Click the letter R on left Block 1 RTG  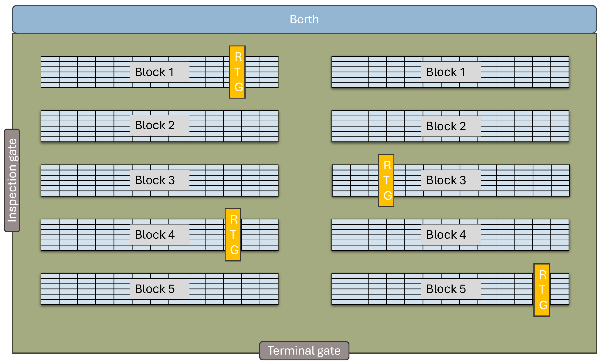coord(238,57)
